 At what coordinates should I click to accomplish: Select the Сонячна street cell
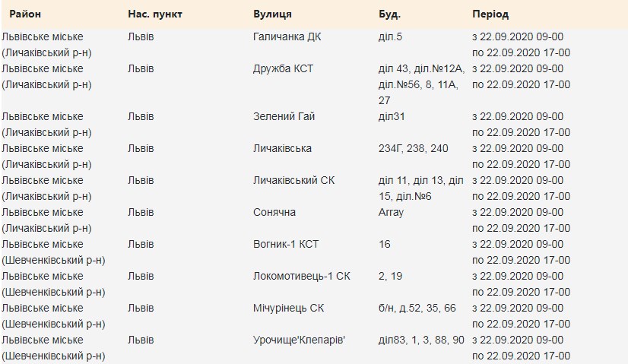click(274, 212)
